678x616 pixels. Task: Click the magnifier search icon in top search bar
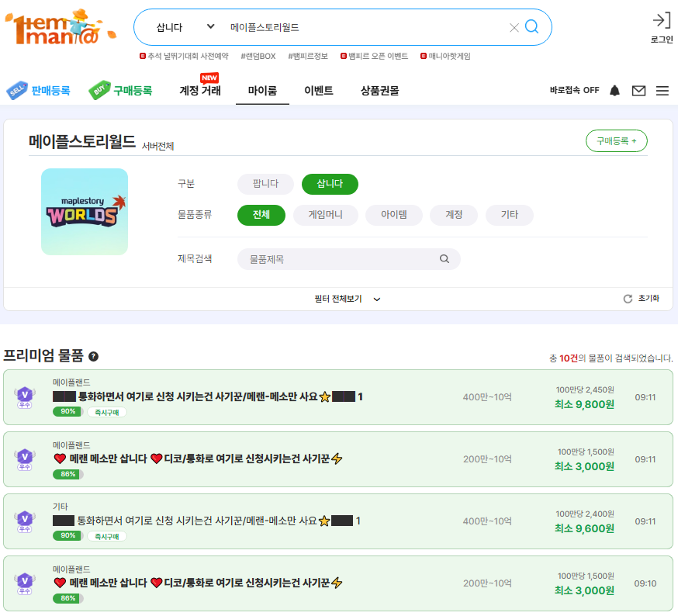point(531,27)
